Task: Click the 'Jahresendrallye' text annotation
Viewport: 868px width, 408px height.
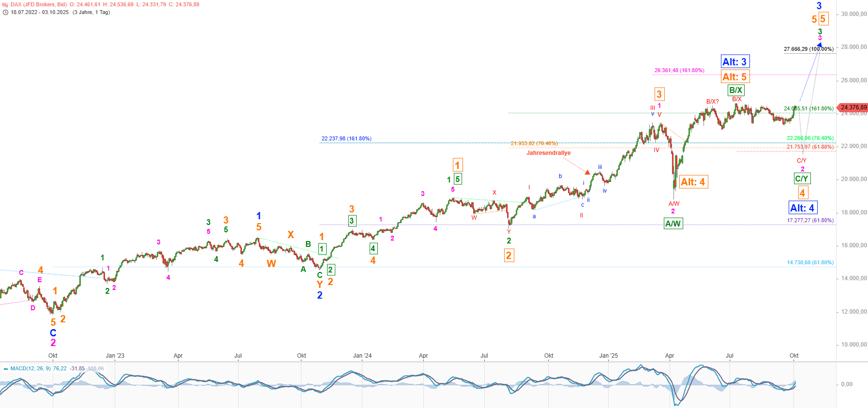Action: (x=548, y=153)
